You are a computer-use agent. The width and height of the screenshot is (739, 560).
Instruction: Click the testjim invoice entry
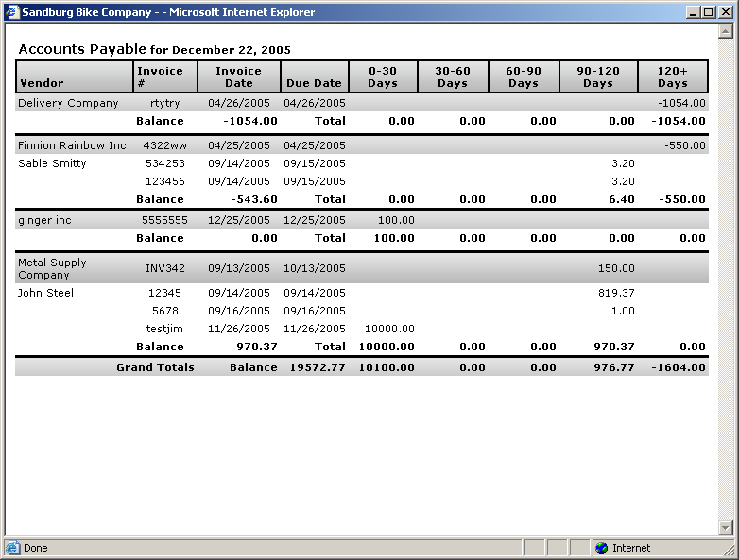(x=165, y=329)
